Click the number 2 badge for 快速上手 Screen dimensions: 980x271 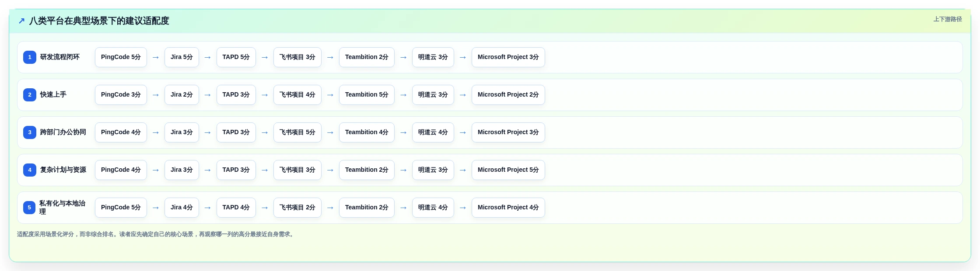coord(30,95)
